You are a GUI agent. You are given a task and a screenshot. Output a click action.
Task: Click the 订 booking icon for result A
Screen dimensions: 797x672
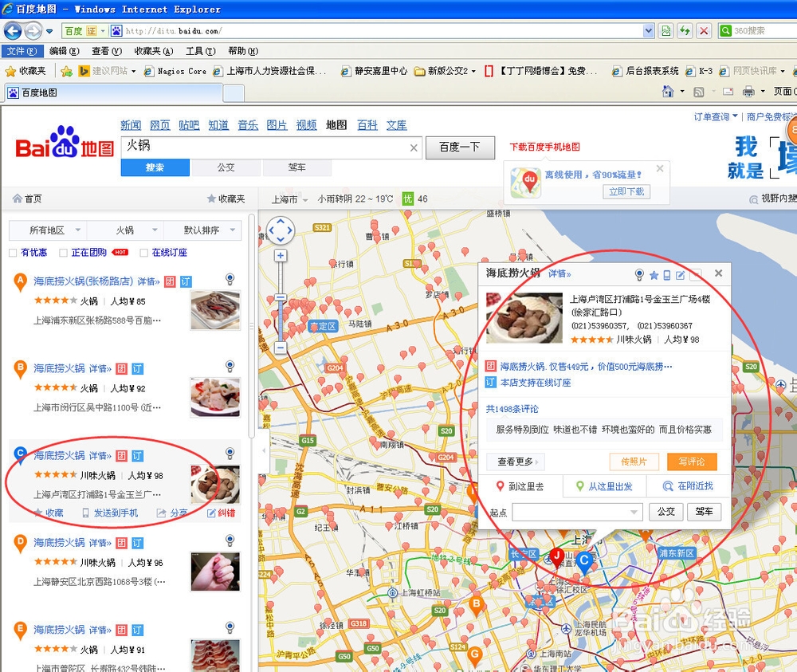point(186,281)
